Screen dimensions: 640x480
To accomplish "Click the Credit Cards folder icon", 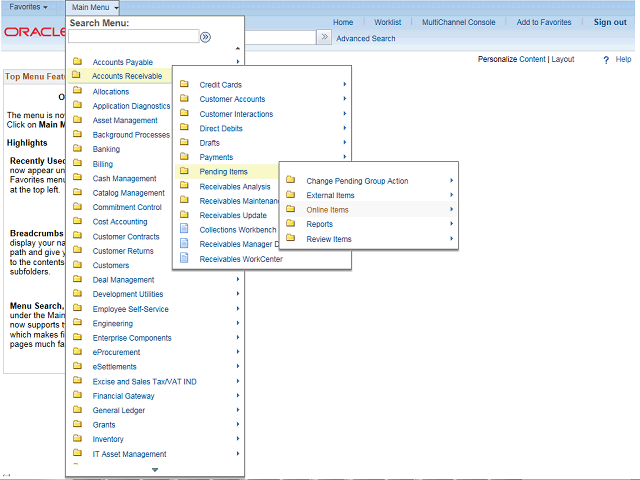I will click(x=184, y=85).
